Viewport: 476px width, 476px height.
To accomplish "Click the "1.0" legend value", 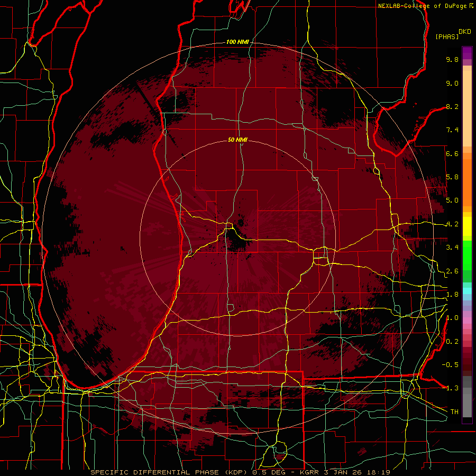I will [x=452, y=318].
